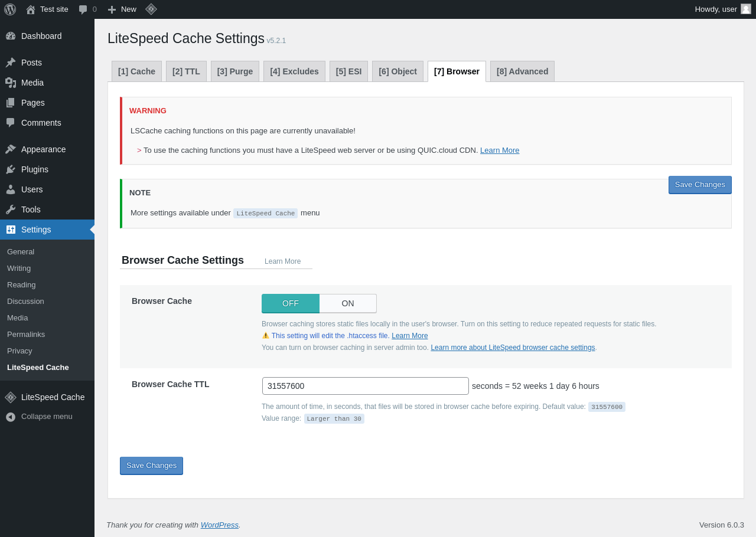Open the New content menu
Image resolution: width=756 pixels, height=537 pixels.
[122, 9]
